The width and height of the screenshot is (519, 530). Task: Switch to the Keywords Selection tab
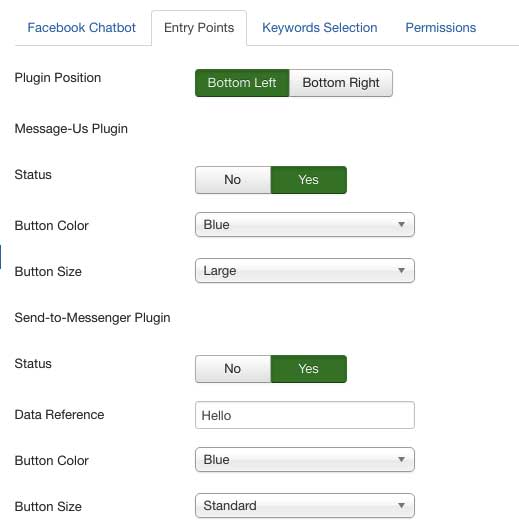320,28
